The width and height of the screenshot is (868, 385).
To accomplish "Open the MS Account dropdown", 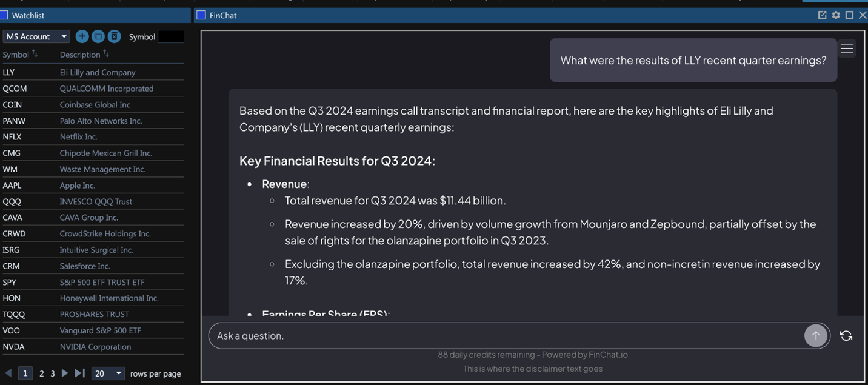I will (x=36, y=36).
